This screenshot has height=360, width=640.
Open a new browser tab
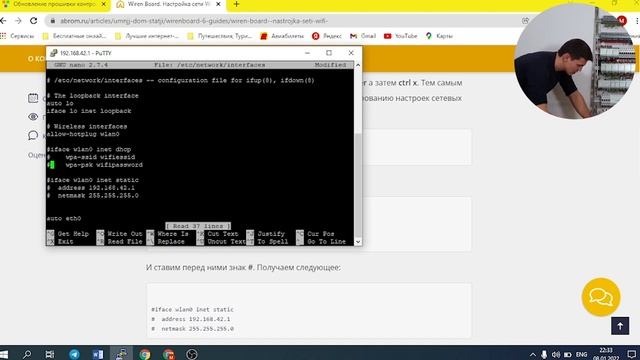pyautogui.click(x=236, y=4)
